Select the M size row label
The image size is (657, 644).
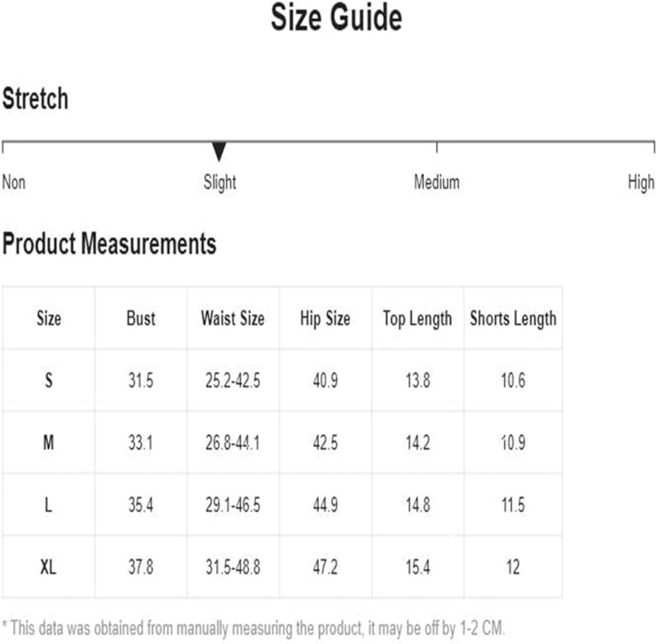pos(49,442)
